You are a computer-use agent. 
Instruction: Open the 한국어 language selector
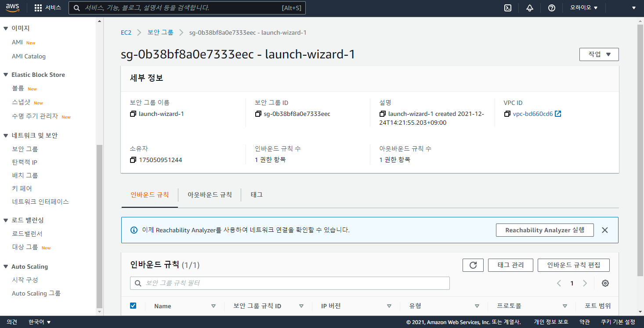40,322
